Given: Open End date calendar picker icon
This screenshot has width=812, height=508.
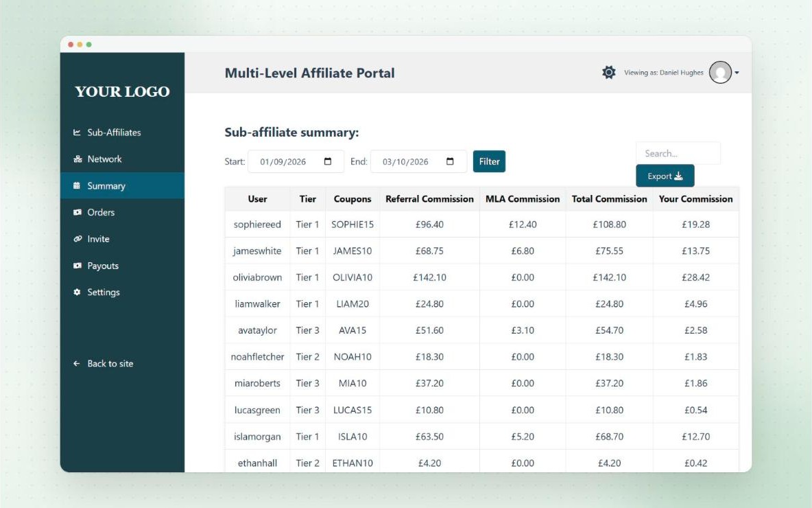Looking at the screenshot, I should pyautogui.click(x=450, y=161).
